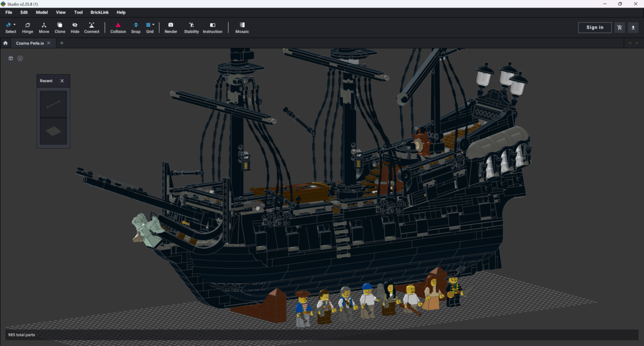Screen dimensions: 644x346
Task: Toggle Collision detection
Action: pos(118,28)
